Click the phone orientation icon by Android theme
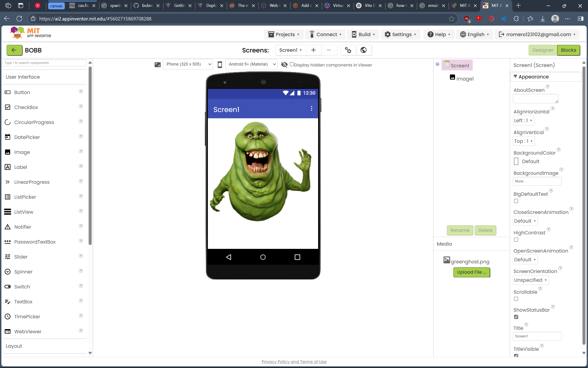588x368 pixels. pos(220,65)
